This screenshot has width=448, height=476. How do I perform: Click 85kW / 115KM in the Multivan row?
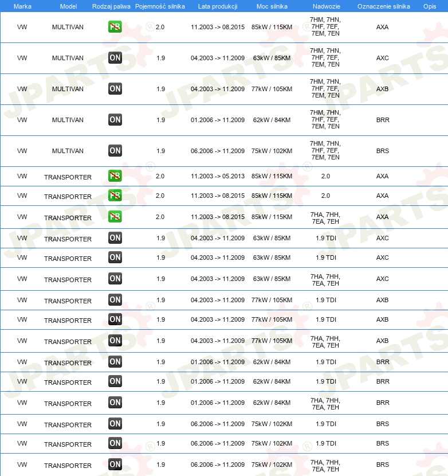[272, 27]
